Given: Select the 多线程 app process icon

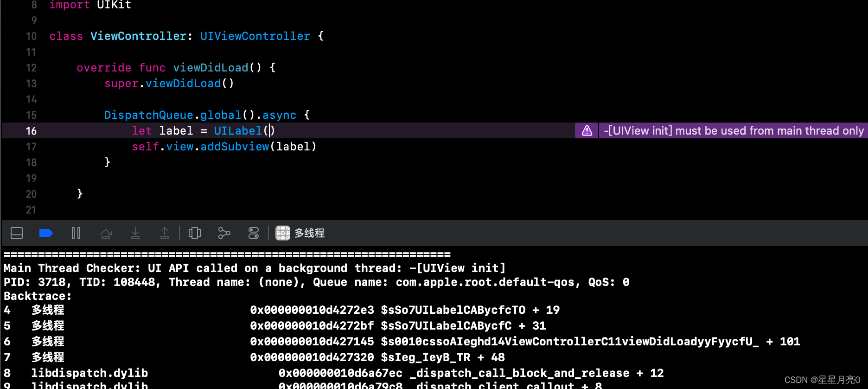Looking at the screenshot, I should click(283, 233).
